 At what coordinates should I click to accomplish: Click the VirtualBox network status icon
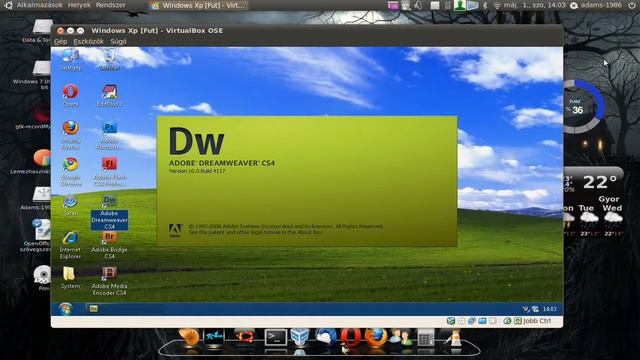[x=472, y=321]
